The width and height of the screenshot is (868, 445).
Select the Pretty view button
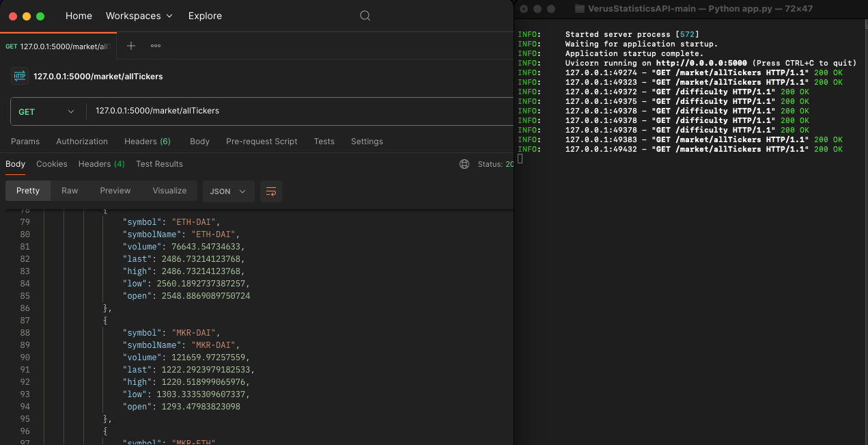click(28, 191)
